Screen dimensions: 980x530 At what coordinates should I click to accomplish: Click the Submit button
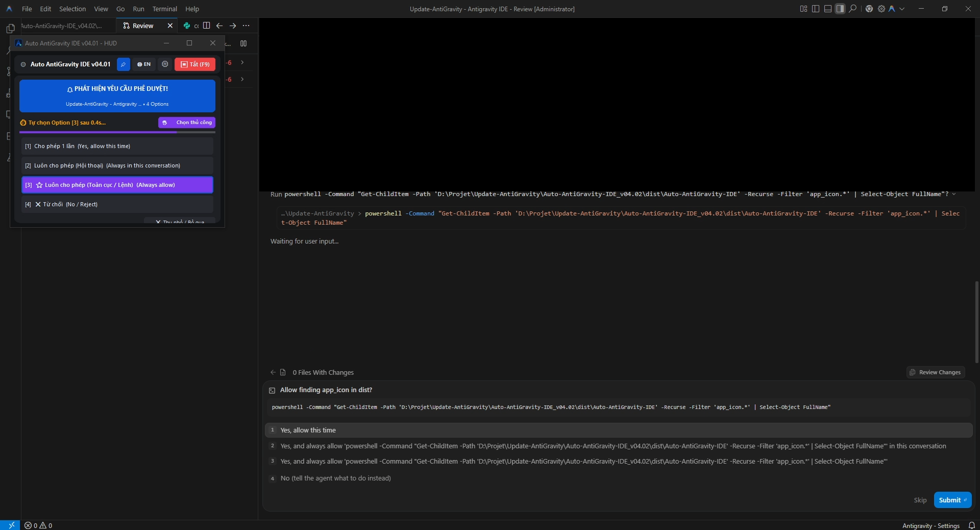click(x=952, y=500)
